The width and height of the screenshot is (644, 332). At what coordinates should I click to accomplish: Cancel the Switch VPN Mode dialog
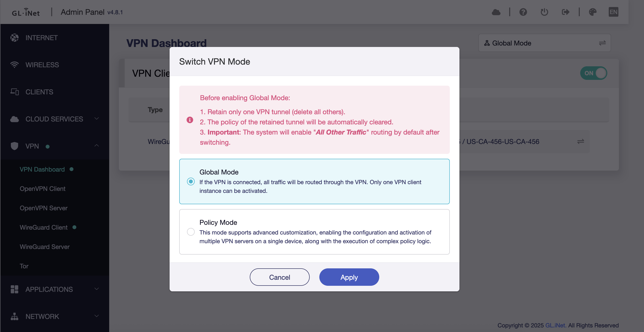coord(279,277)
